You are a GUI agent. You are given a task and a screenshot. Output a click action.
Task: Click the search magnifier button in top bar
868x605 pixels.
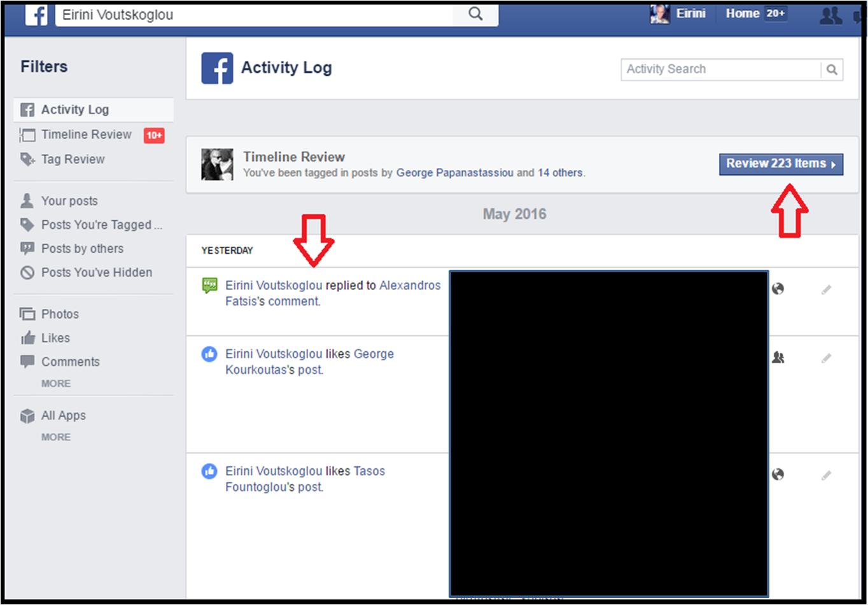pyautogui.click(x=475, y=13)
